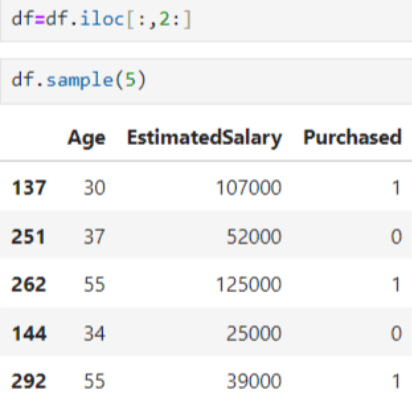Select the Age column header
Image resolution: width=412 pixels, height=403 pixels.
(87, 138)
